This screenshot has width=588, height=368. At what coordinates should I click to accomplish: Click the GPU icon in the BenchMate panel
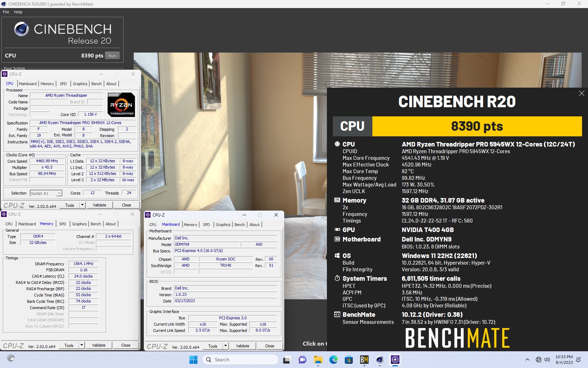tap(337, 230)
